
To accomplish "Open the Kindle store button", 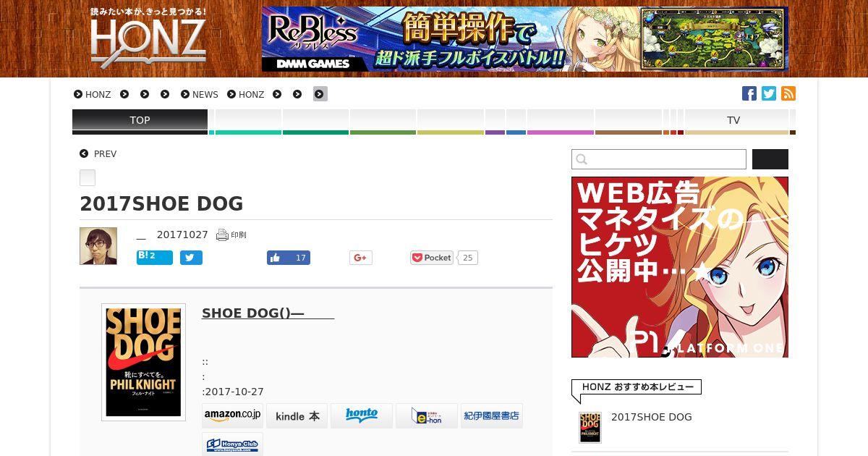I will click(x=297, y=415).
